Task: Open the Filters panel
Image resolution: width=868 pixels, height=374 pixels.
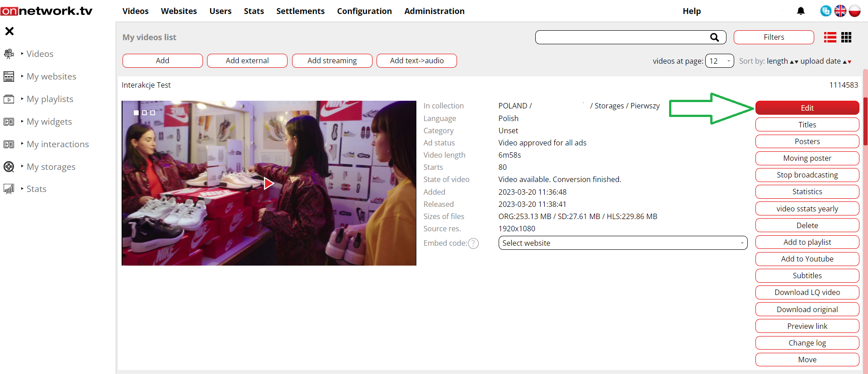Action: (774, 37)
